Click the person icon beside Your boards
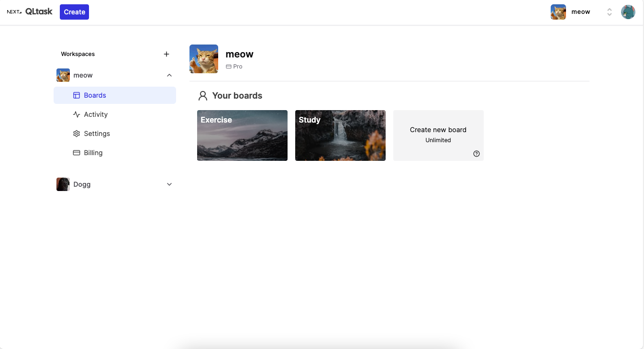Image resolution: width=644 pixels, height=349 pixels. (203, 96)
